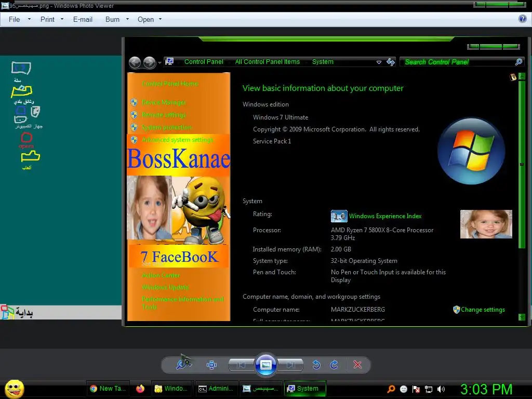This screenshot has width=532, height=399.
Task: Click the System window help icon
Action: pyautogui.click(x=513, y=77)
